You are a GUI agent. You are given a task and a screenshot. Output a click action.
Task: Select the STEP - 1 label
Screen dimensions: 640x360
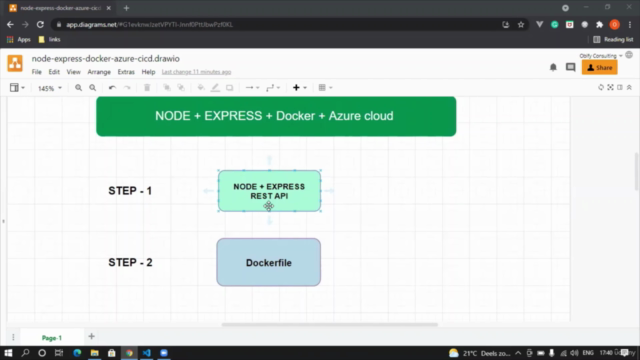coord(130,191)
